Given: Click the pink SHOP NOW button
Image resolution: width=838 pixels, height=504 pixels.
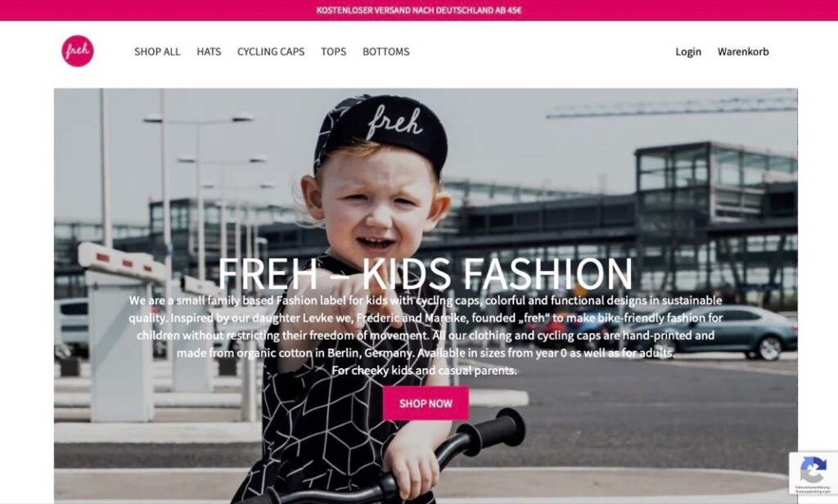Looking at the screenshot, I should click(x=426, y=403).
